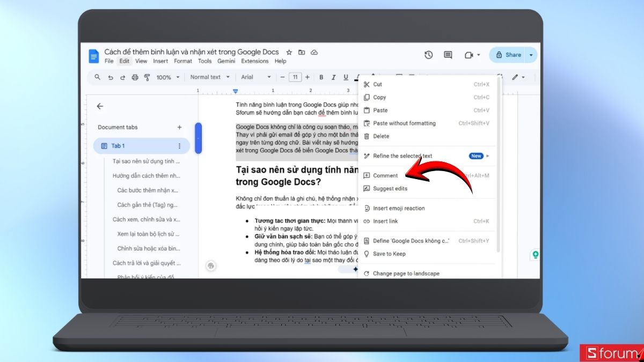Open the Normal text style dropdown
The image size is (644, 362).
(210, 77)
